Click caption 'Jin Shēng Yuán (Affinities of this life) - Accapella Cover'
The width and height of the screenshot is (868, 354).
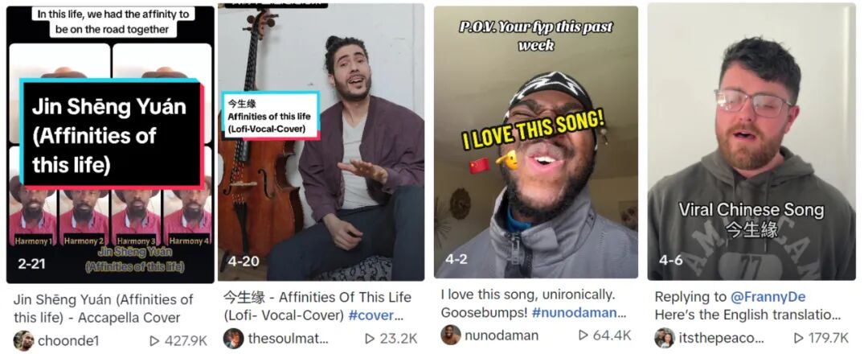pyautogui.click(x=103, y=309)
